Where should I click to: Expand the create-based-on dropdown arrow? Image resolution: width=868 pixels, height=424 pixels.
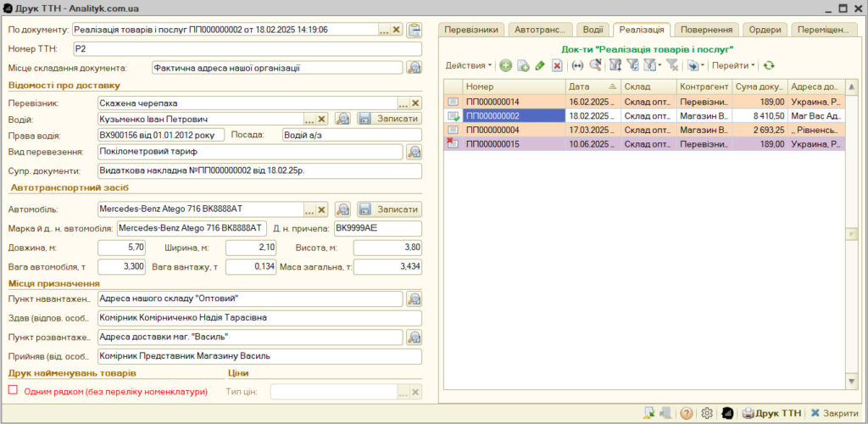[x=703, y=65]
